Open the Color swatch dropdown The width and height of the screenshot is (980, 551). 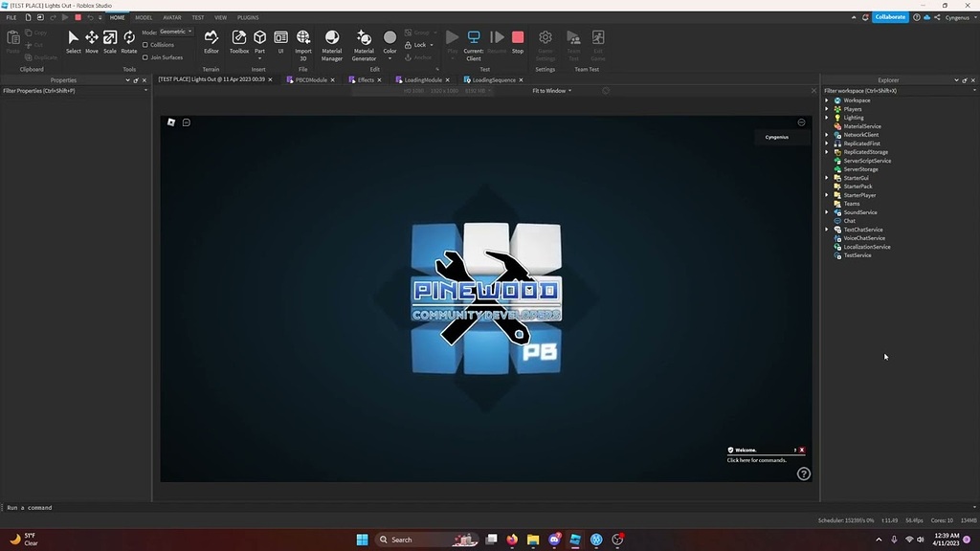[x=390, y=57]
